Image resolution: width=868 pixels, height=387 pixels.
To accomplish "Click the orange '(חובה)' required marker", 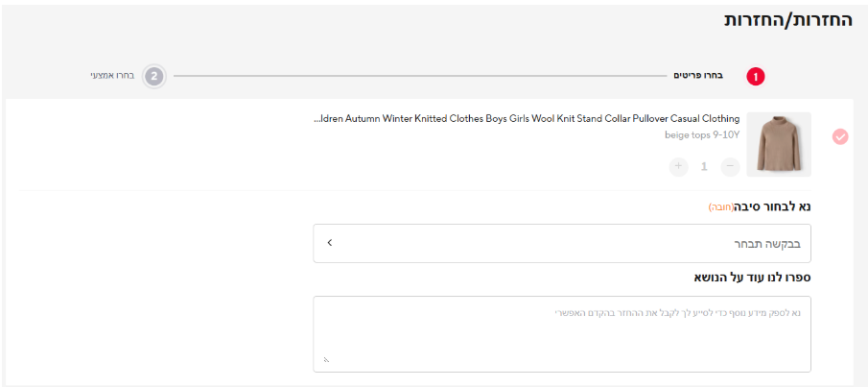I will [x=721, y=207].
